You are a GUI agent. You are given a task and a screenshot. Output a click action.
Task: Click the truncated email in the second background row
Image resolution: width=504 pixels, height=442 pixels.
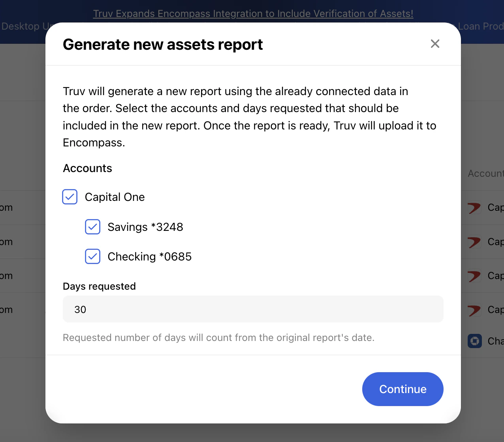tap(6, 242)
